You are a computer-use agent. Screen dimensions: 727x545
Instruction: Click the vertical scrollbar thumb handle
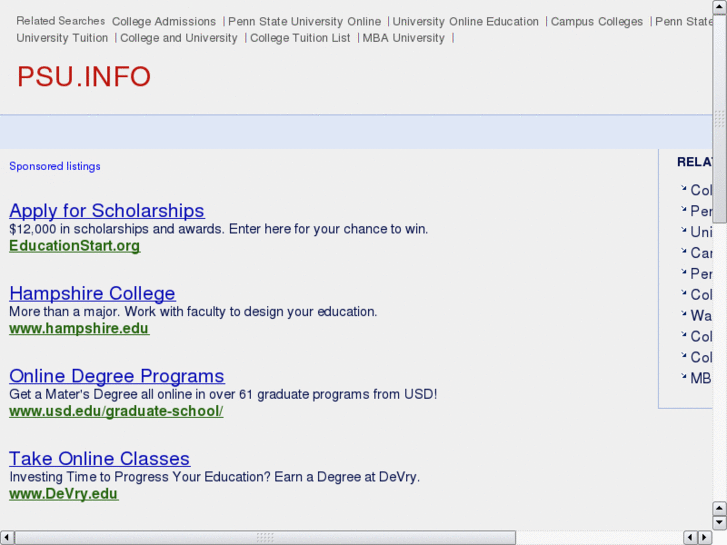pyautogui.click(x=720, y=118)
